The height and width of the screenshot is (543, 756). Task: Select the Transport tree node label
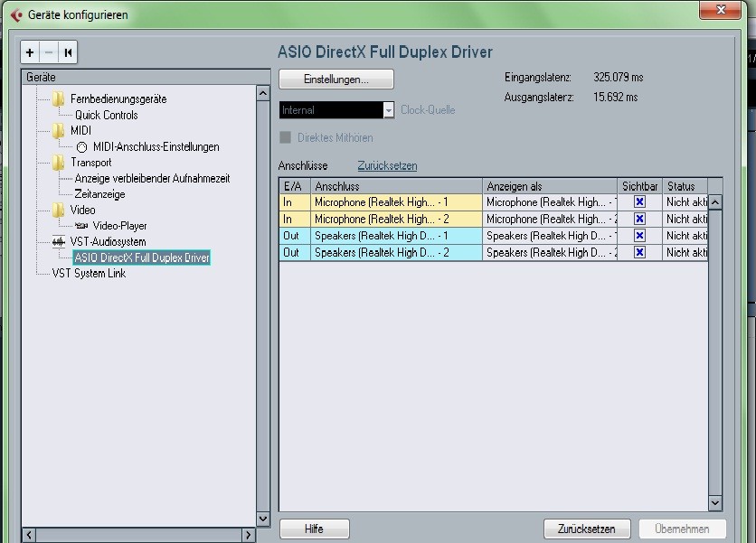(91, 163)
